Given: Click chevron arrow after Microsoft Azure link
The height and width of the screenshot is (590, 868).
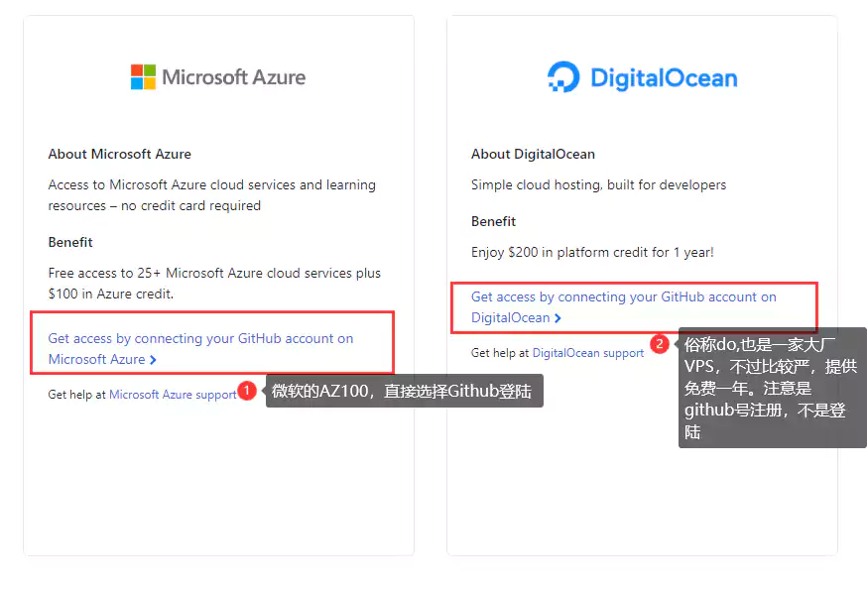Looking at the screenshot, I should (154, 360).
